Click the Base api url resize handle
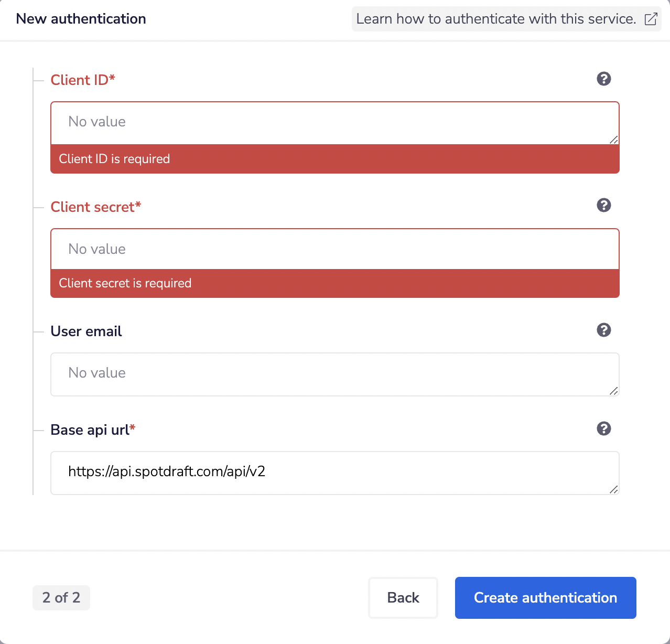Image resolution: width=670 pixels, height=644 pixels. click(614, 489)
